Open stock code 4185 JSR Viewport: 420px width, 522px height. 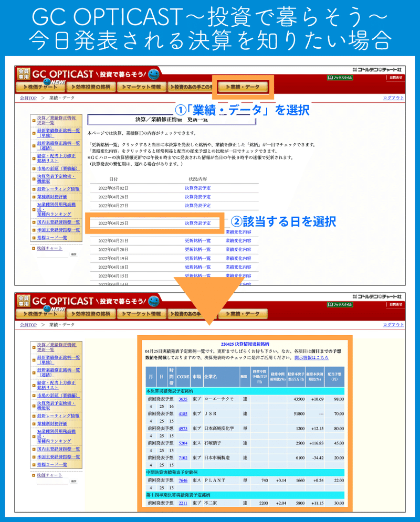coord(183,414)
